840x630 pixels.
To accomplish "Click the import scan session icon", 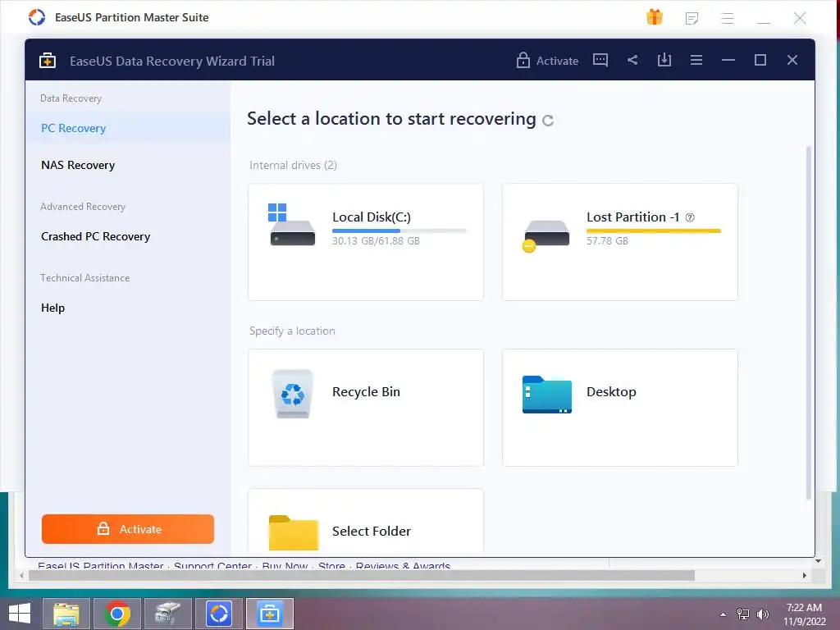I will click(x=664, y=60).
